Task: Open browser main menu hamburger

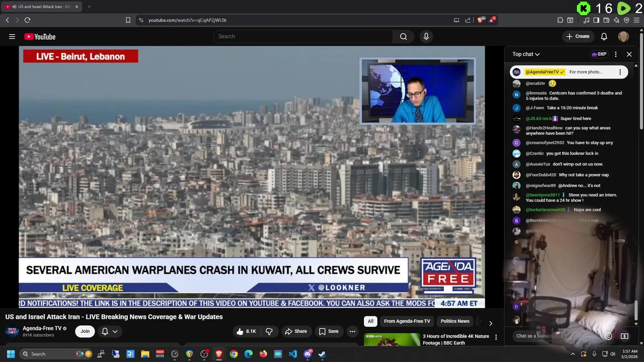Action: pos(636,20)
